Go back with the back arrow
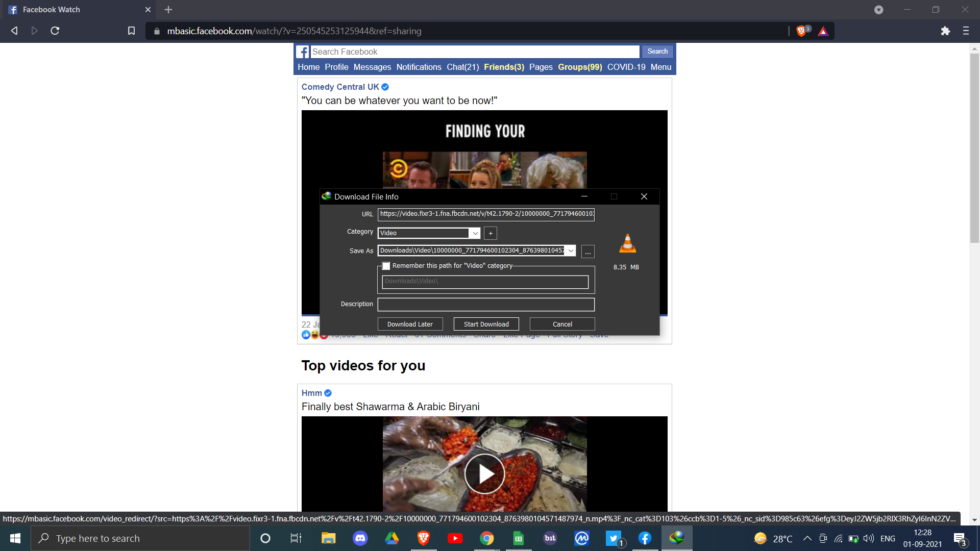Image resolution: width=980 pixels, height=551 pixels. (14, 31)
